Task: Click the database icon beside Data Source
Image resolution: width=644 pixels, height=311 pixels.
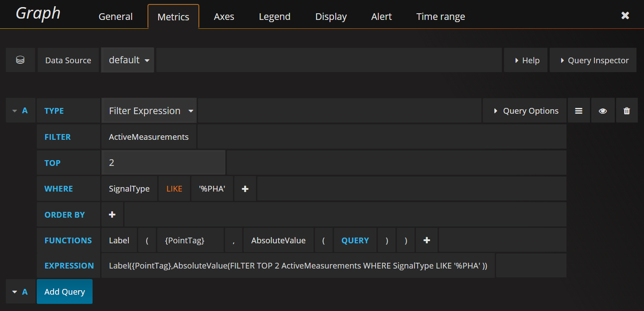Action: [20, 60]
